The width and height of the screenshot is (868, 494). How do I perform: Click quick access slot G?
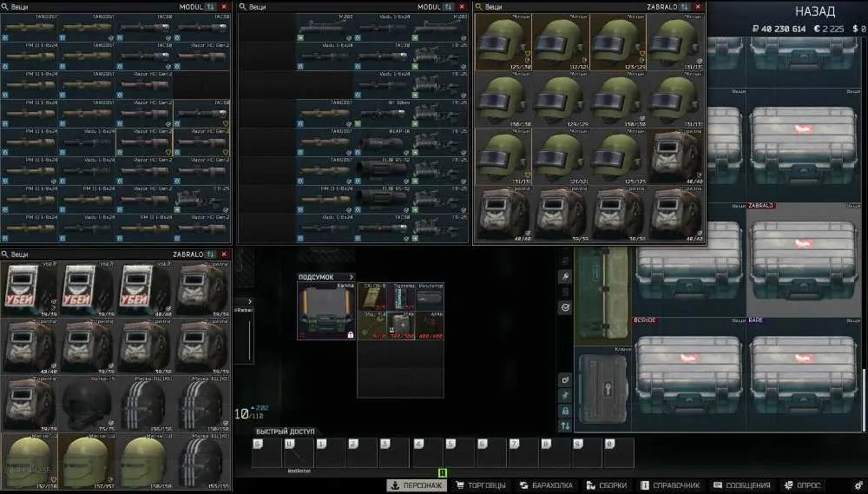click(x=266, y=453)
